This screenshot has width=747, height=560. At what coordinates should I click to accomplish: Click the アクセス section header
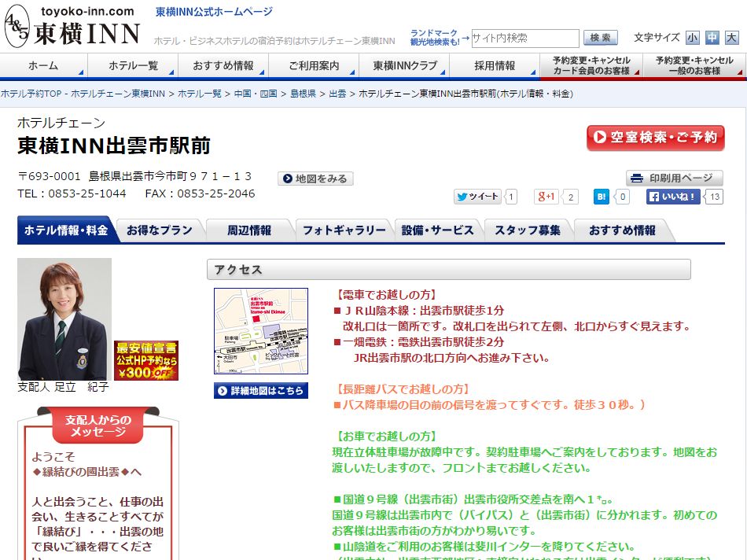pos(449,269)
